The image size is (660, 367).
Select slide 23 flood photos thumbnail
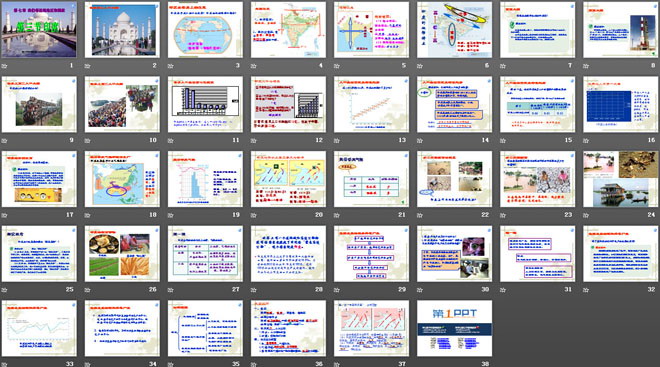coord(538,179)
